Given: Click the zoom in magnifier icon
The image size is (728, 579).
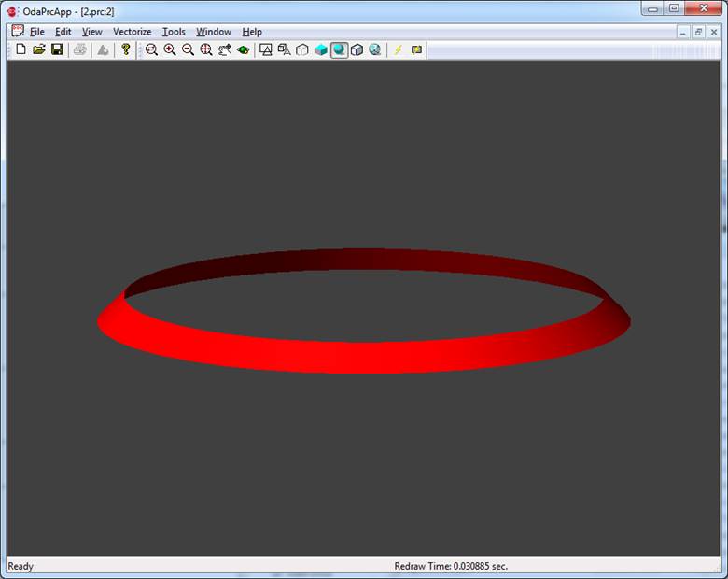Looking at the screenshot, I should [x=170, y=49].
